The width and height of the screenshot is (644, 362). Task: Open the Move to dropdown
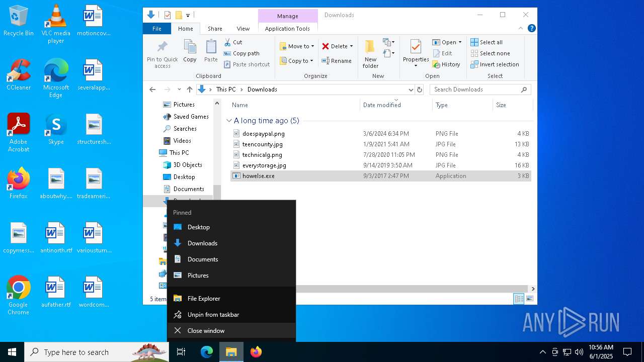pyautogui.click(x=297, y=46)
